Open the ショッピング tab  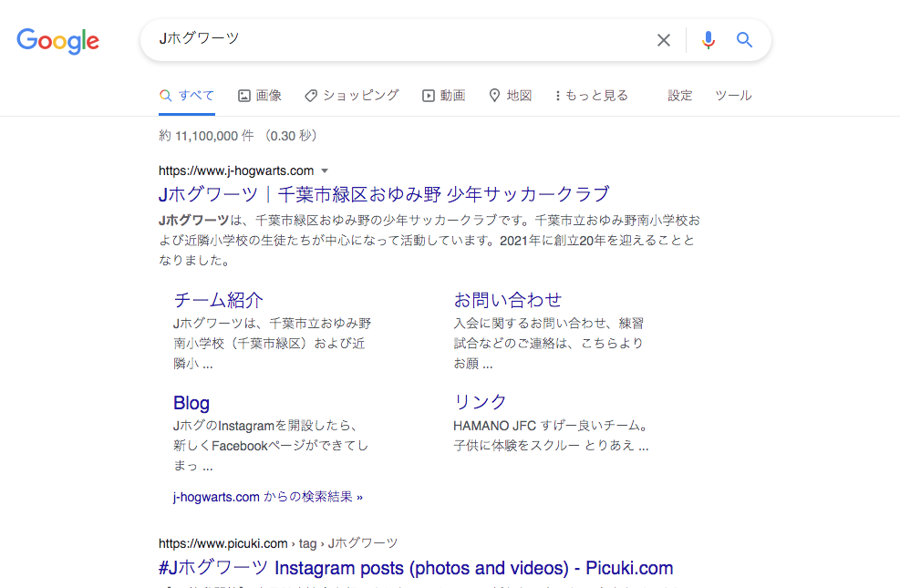(x=351, y=95)
